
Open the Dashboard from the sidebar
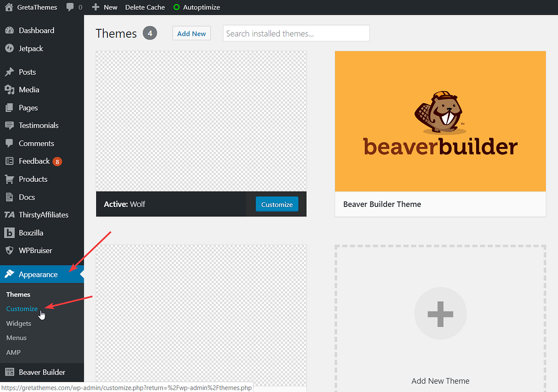point(10,30)
